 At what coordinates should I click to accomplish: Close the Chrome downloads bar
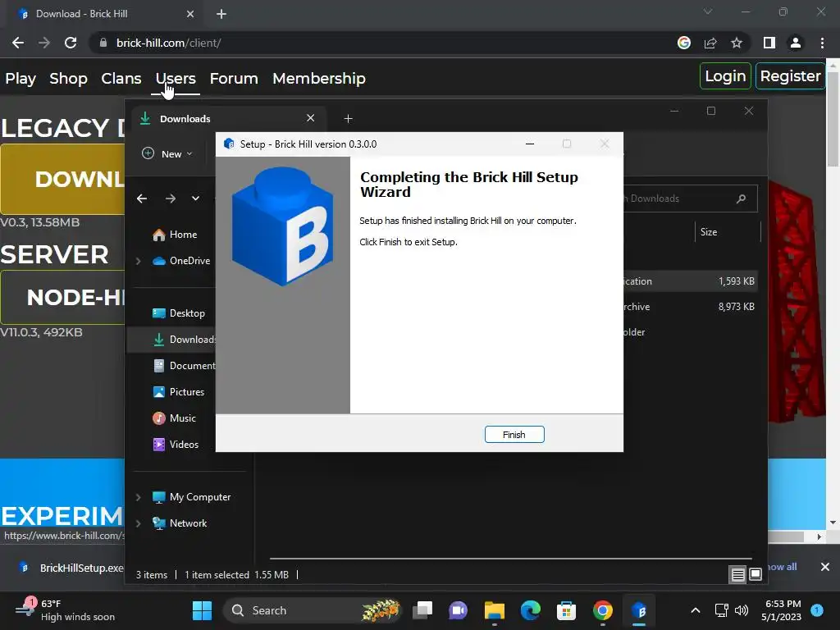tap(825, 567)
